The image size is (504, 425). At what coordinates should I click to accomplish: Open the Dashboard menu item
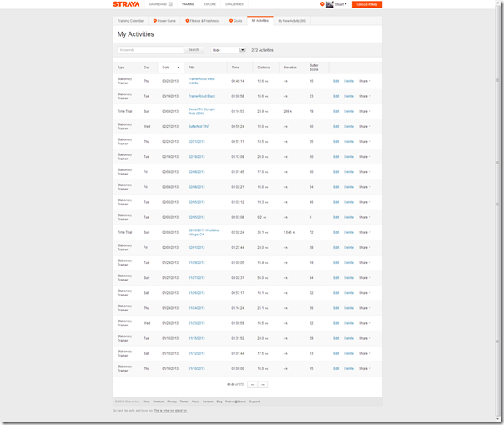(x=161, y=4)
